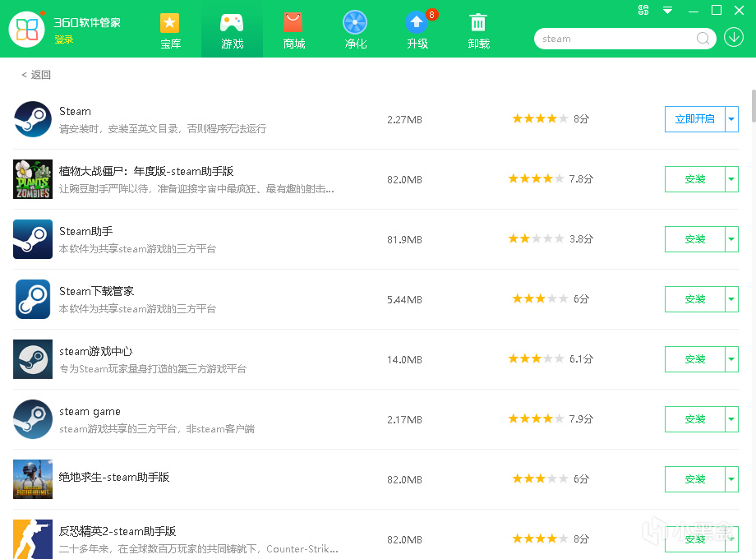Open the 净化 fan icon tab
This screenshot has height=559, width=756.
(x=355, y=31)
